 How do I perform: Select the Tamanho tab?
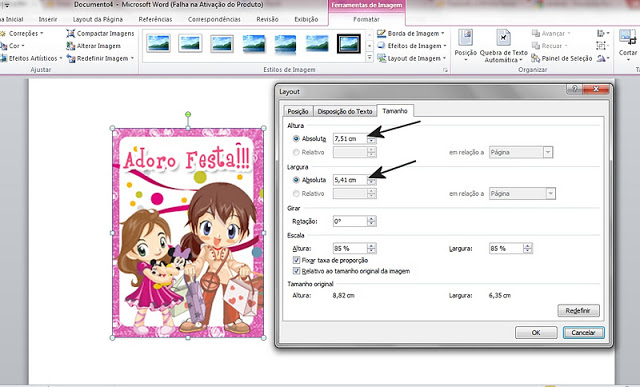[x=395, y=111]
